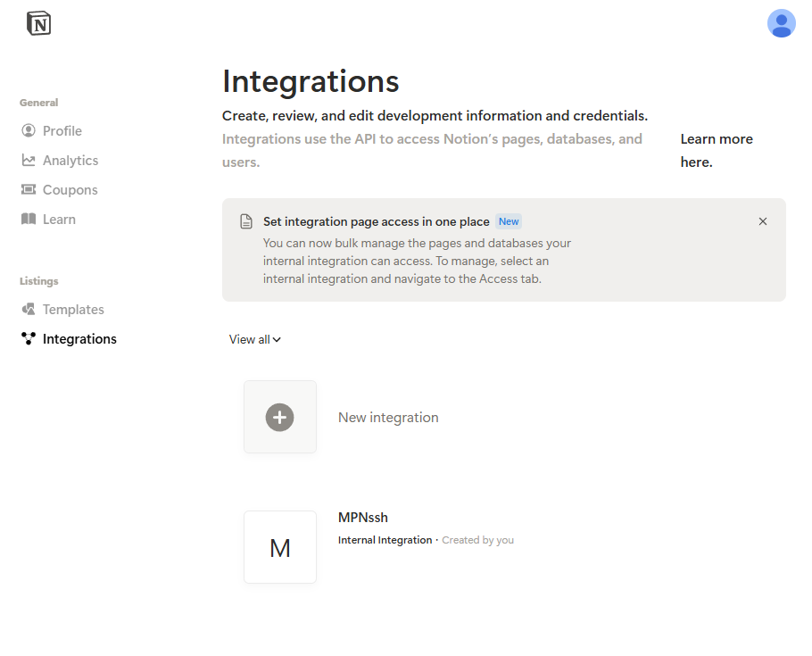
Task: Click the document icon in the banner
Action: (246, 221)
